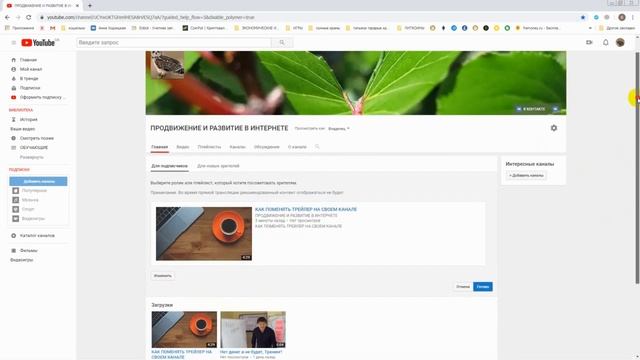
Task: Expand sidebar with Развернуть
Action: click(31, 157)
